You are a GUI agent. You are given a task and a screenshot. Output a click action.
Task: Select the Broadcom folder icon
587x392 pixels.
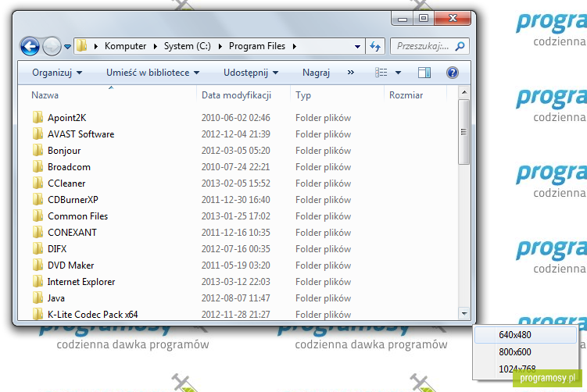coord(38,167)
